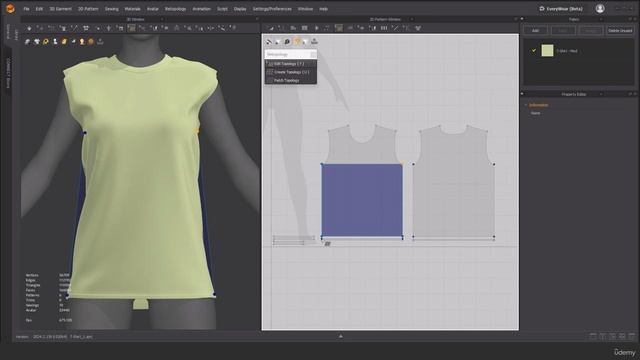Image resolution: width=640 pixels, height=360 pixels.
Task: Click the shirt icon at end of 2D toolbar
Action: (418, 28)
